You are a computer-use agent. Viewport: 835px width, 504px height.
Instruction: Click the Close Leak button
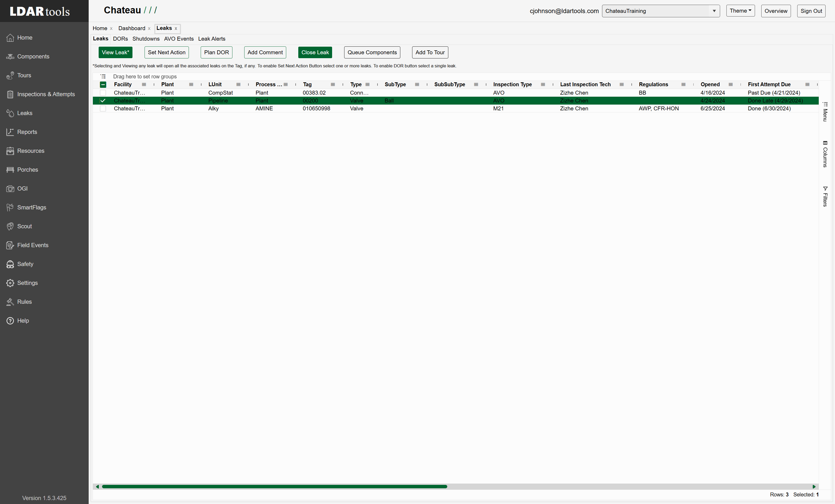click(x=315, y=52)
